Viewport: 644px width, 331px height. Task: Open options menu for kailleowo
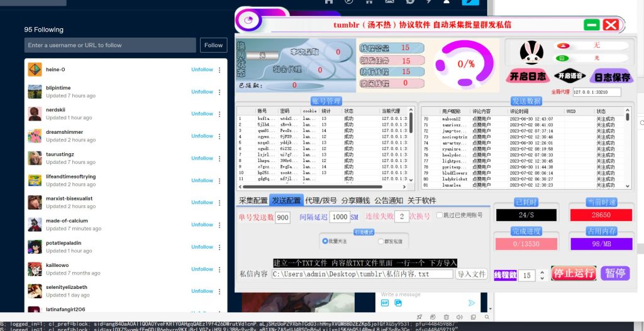(219, 269)
